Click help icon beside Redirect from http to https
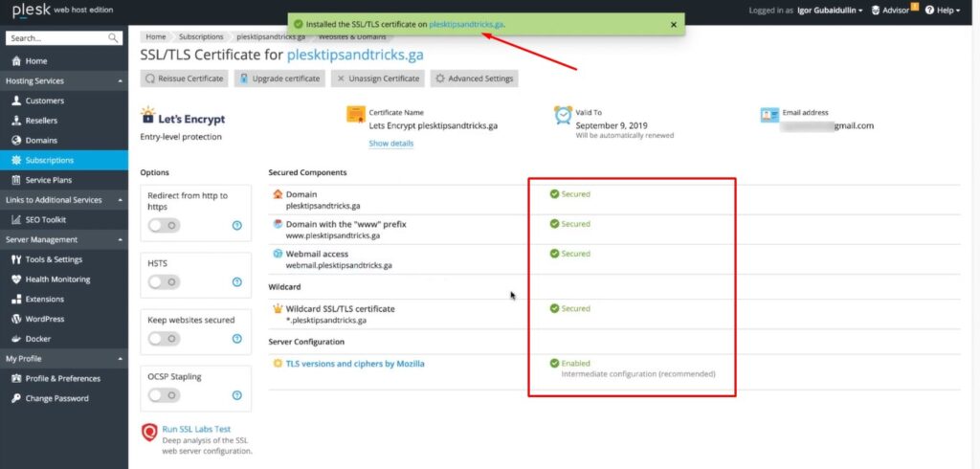Screen dimensions: 980x469 (236, 225)
